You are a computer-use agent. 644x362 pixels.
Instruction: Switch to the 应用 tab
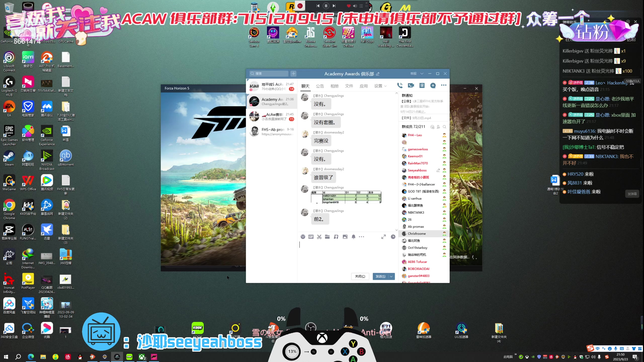pyautogui.click(x=364, y=86)
